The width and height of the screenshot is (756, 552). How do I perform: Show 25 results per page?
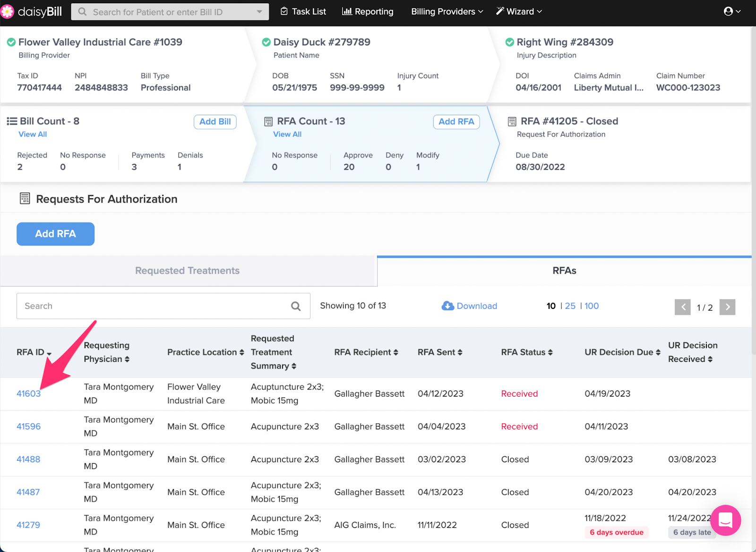pyautogui.click(x=570, y=306)
